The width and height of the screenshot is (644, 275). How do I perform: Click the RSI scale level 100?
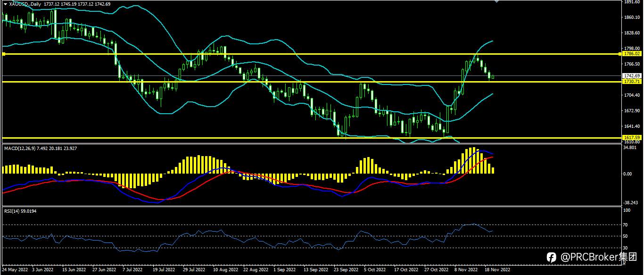click(627, 210)
